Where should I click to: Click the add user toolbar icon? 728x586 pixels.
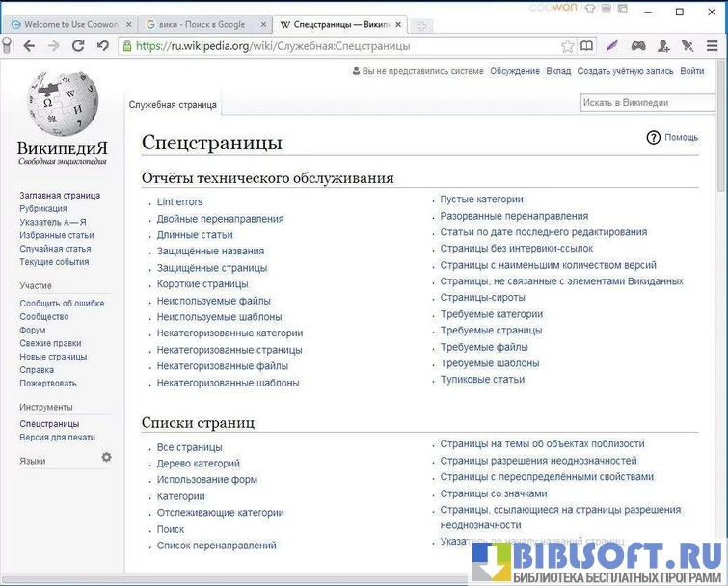[663, 45]
